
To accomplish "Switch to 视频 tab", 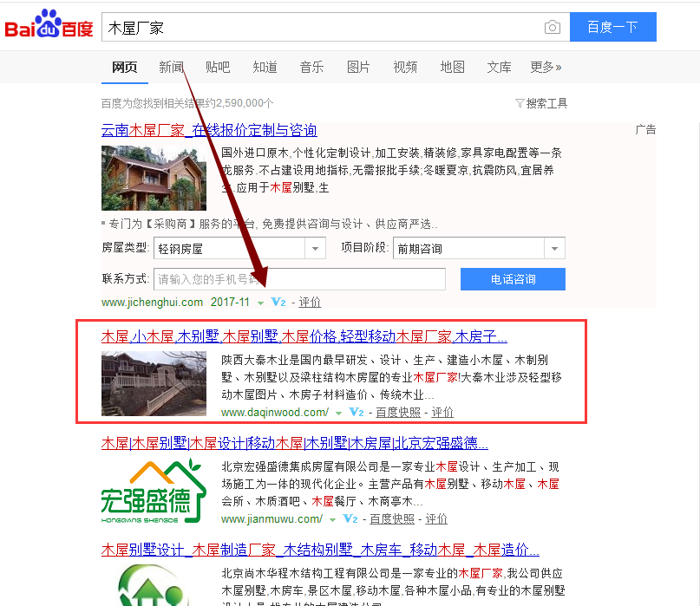I will [x=405, y=68].
